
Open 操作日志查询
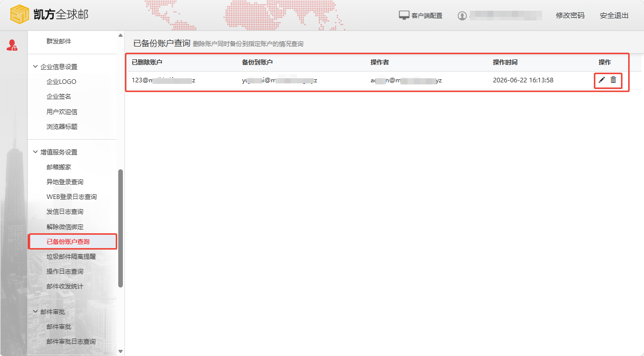(65, 271)
